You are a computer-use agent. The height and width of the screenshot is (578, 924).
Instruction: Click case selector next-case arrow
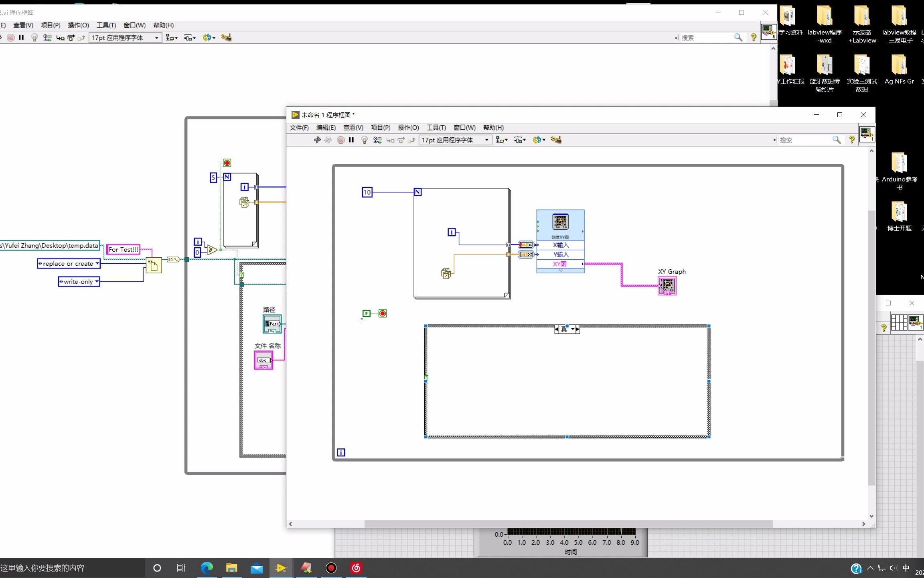[577, 329]
